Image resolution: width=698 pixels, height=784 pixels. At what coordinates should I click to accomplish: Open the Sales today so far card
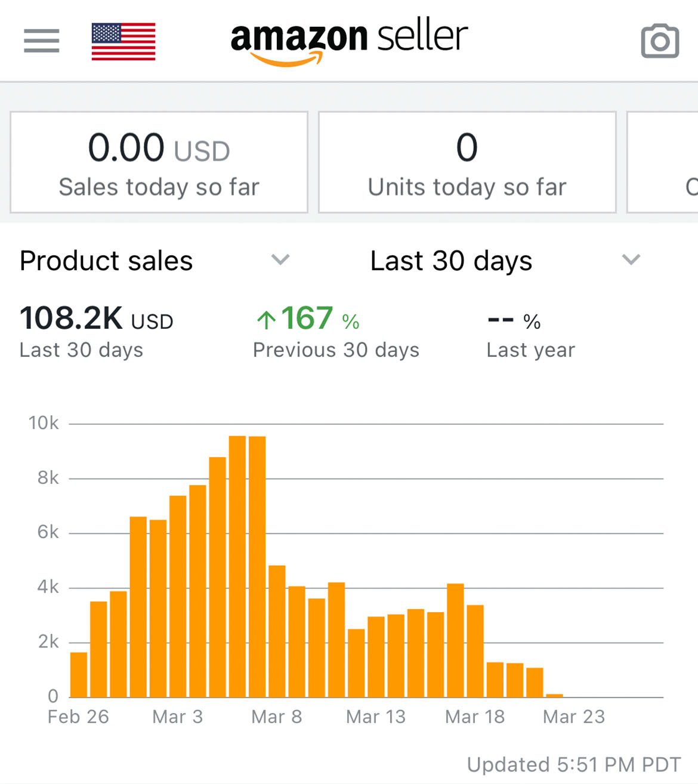pos(159,162)
